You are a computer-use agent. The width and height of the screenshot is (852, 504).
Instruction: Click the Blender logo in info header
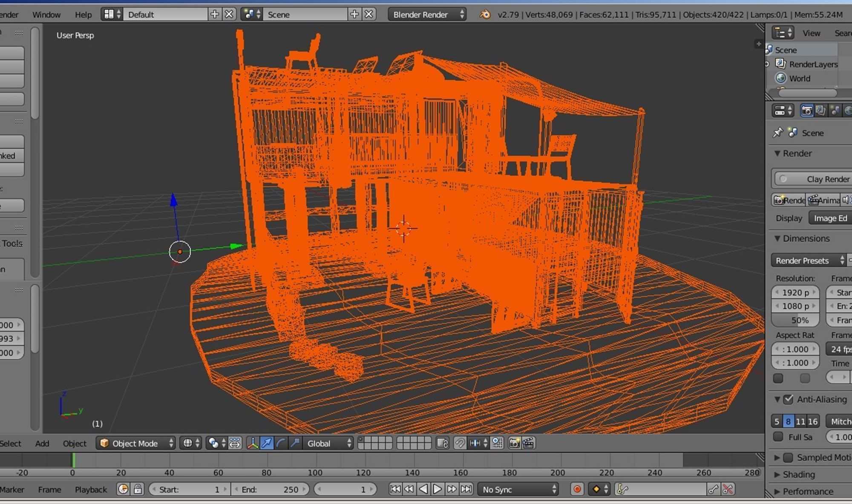pos(485,14)
